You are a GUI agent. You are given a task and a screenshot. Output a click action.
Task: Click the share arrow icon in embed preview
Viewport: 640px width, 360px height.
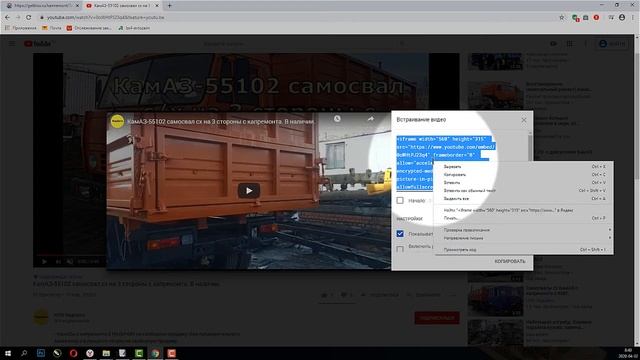pos(370,119)
